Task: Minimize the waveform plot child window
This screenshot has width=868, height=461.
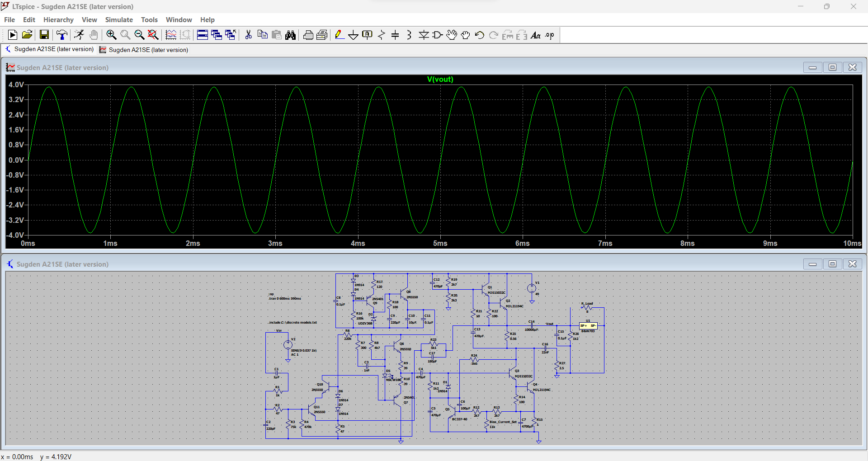Action: (812, 67)
